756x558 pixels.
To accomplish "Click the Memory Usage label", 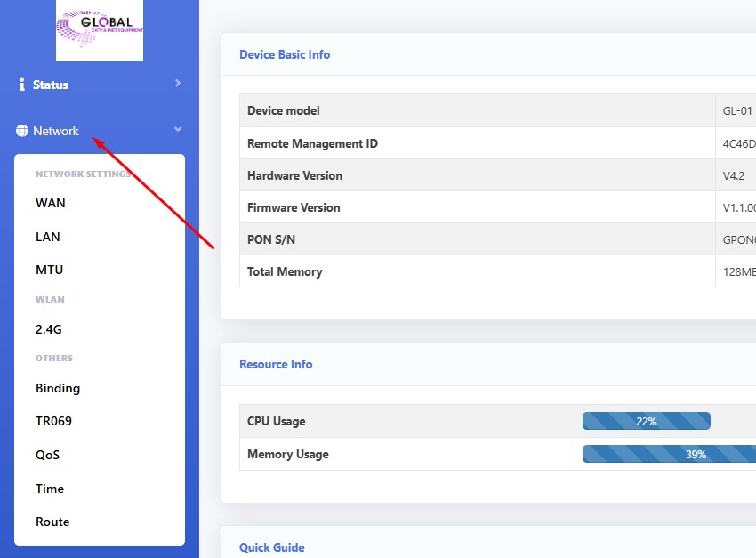I will [x=288, y=454].
